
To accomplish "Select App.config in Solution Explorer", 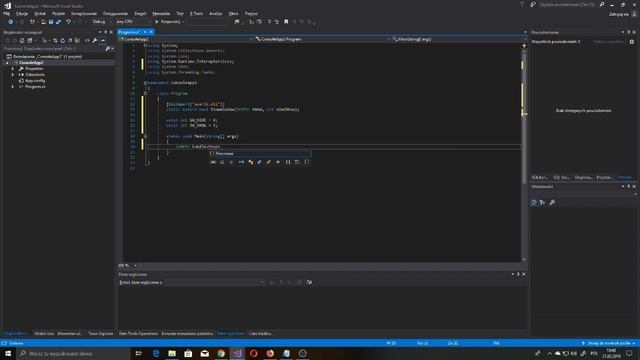I will 35,81.
